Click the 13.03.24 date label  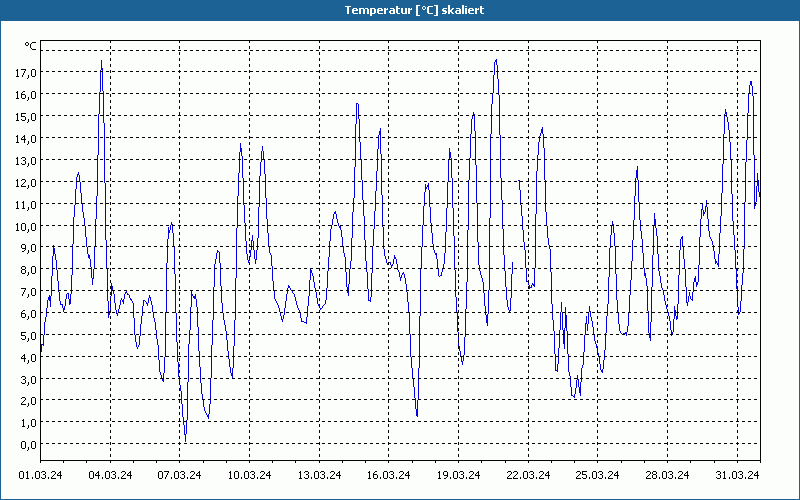[319, 475]
